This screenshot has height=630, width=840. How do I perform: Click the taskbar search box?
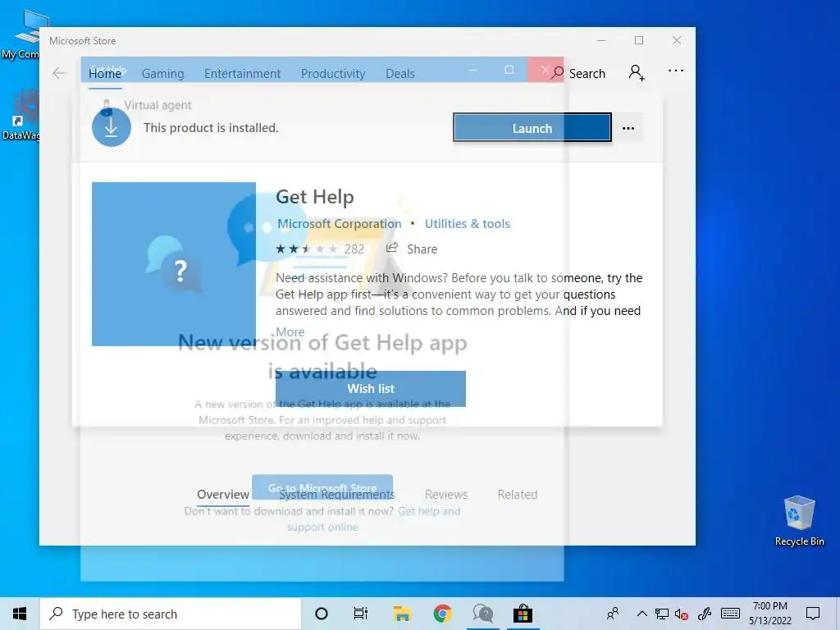171,614
